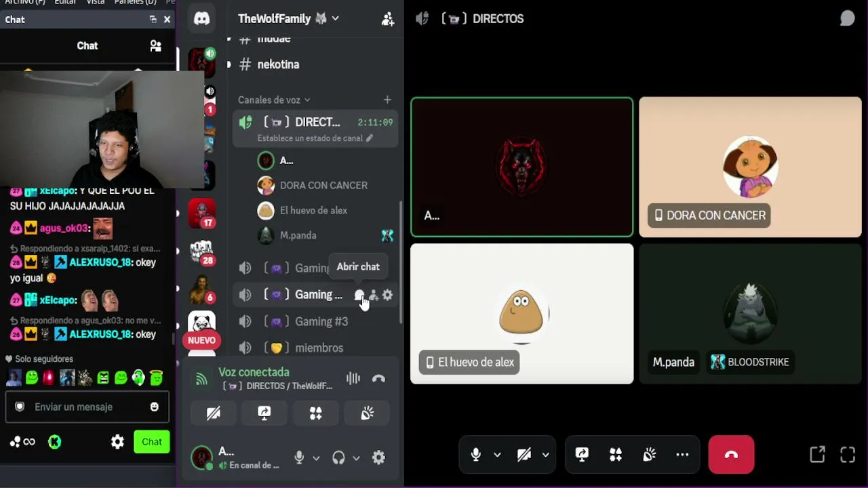The image size is (868, 488).
Task: Open output device options beside headphones icon
Action: coord(356,458)
